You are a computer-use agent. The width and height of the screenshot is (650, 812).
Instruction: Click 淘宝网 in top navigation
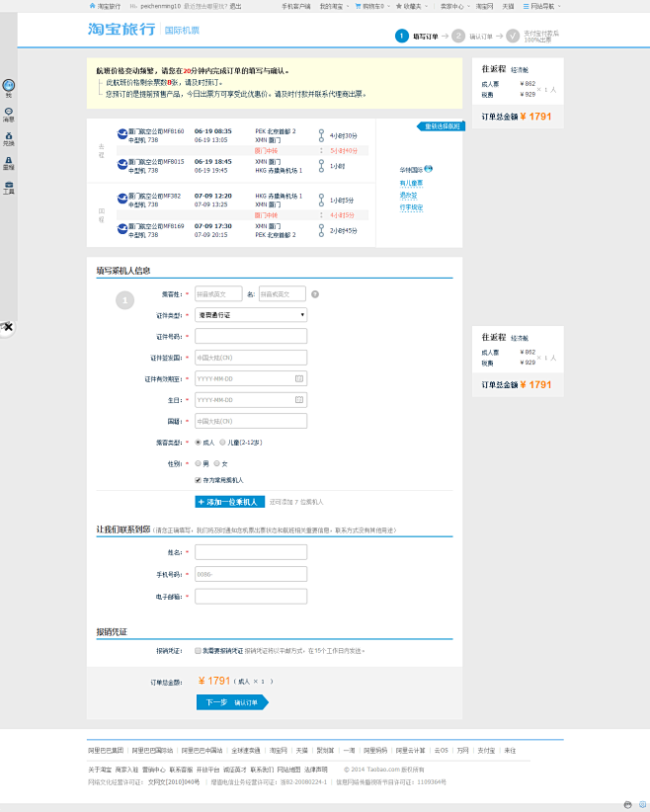(x=484, y=6)
